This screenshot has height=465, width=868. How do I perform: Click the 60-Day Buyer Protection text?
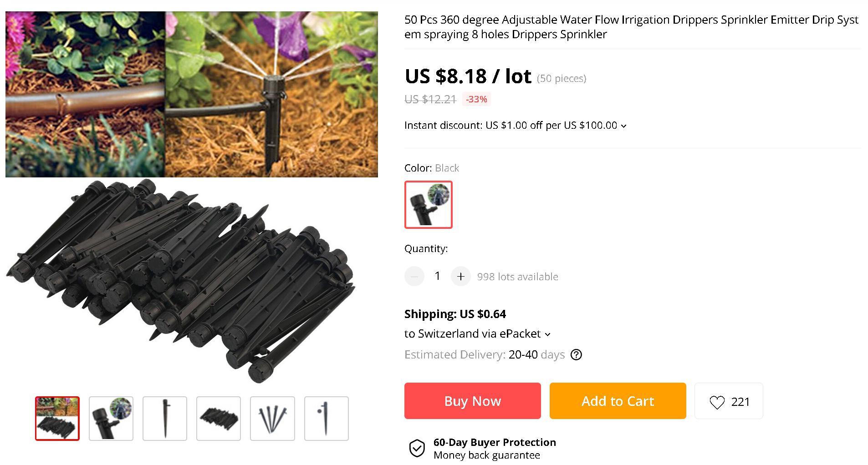click(x=495, y=442)
